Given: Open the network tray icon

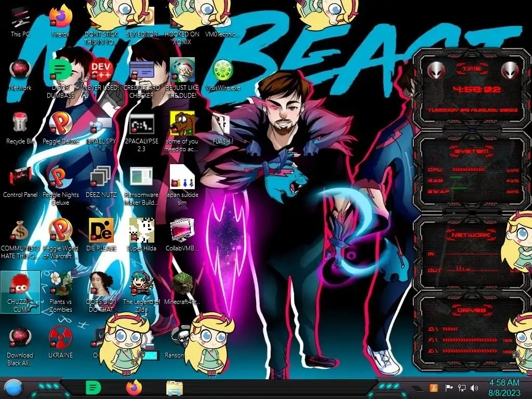Looking at the screenshot, I should tap(461, 388).
